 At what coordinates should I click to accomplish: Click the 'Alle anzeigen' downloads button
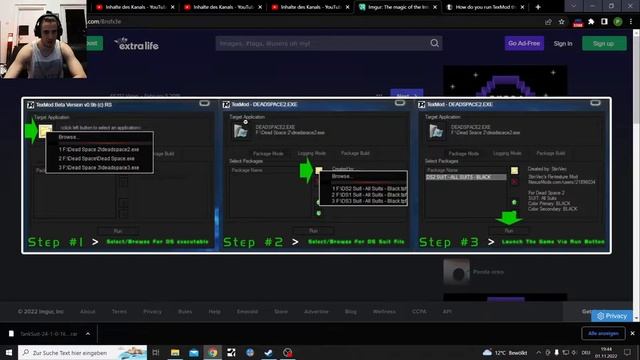tap(603, 333)
